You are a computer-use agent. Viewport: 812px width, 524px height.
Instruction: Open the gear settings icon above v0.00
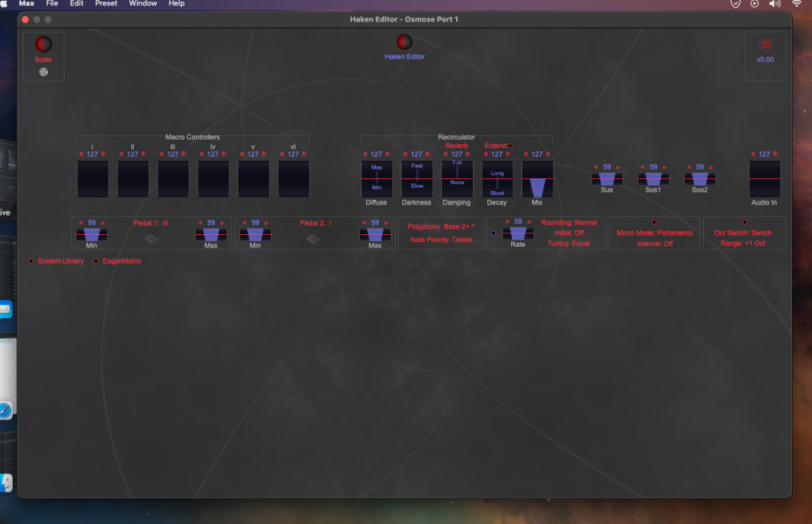[765, 45]
